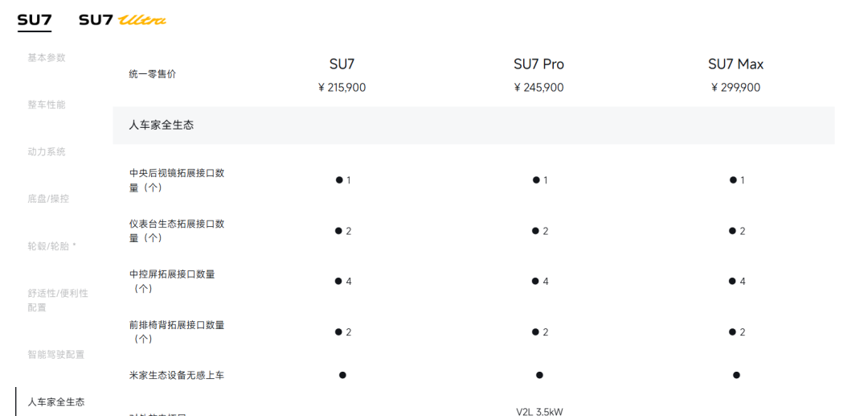Click active 人车家全生态 sidebar item

56,402
